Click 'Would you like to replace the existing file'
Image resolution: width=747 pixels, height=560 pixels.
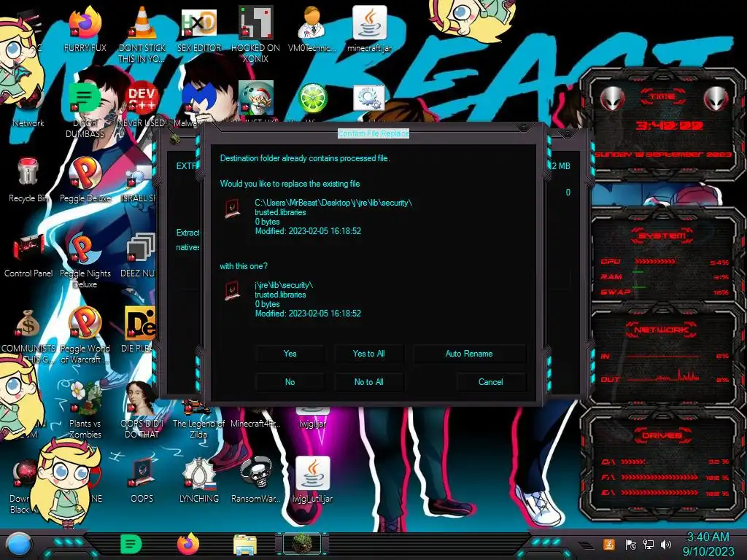coord(290,184)
